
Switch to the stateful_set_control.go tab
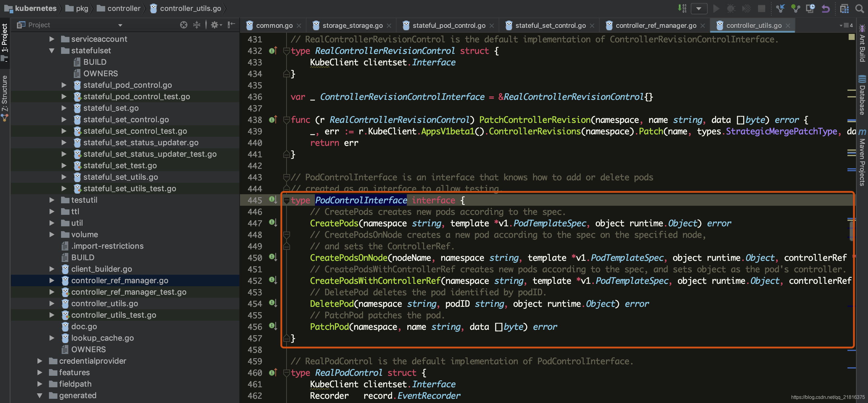coord(550,26)
